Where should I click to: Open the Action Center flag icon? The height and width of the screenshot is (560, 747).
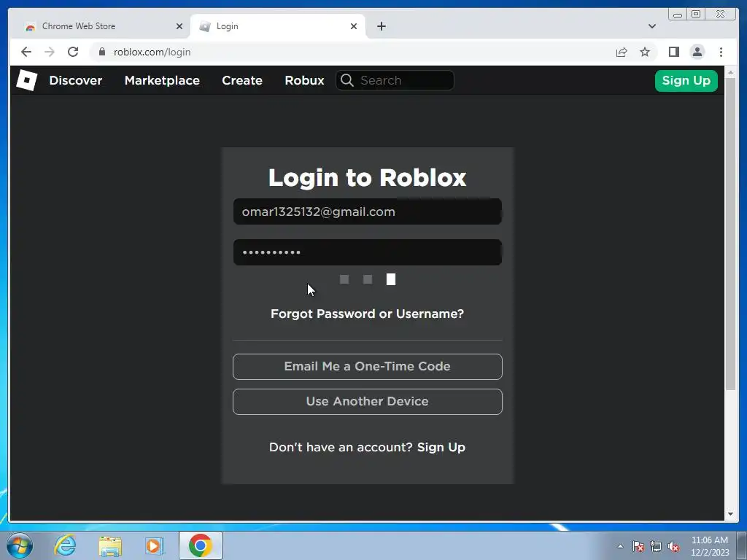click(638, 546)
